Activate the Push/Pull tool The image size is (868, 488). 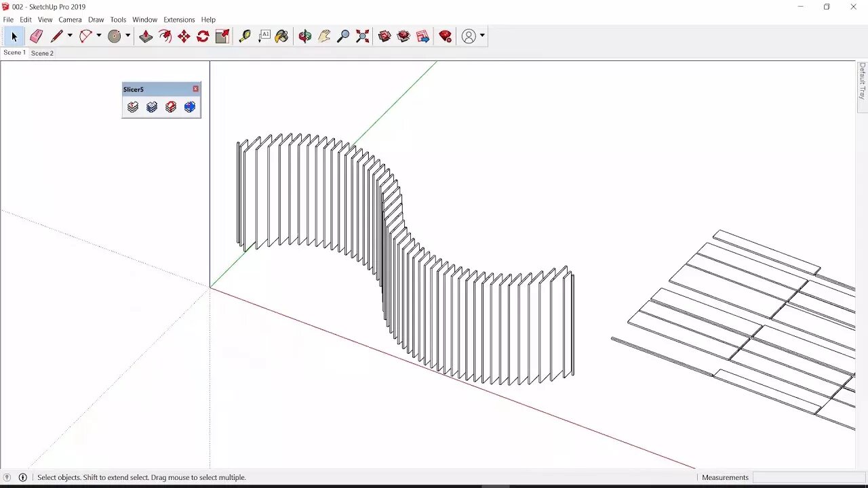146,37
